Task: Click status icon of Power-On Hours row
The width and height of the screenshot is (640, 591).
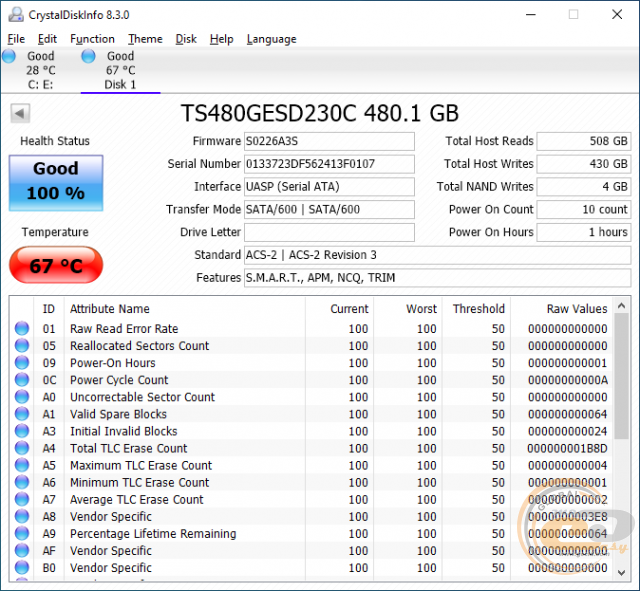Action: [22, 363]
